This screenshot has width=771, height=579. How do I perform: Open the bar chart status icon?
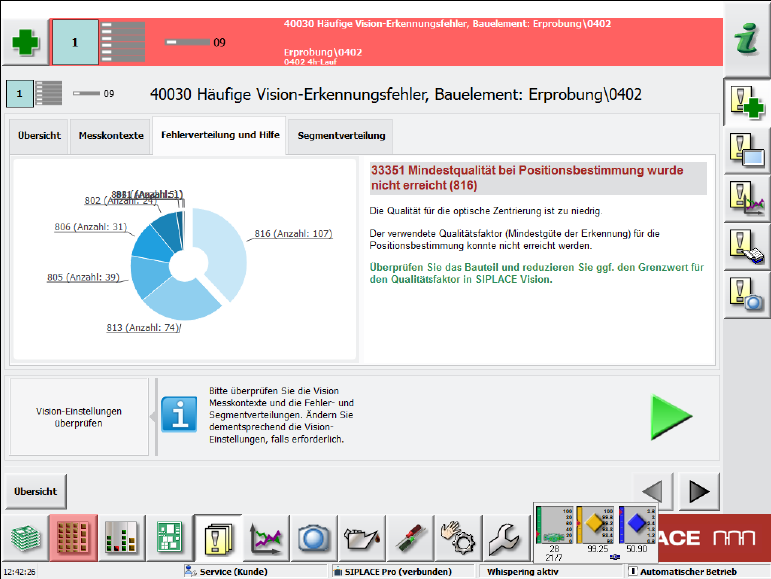(121, 538)
